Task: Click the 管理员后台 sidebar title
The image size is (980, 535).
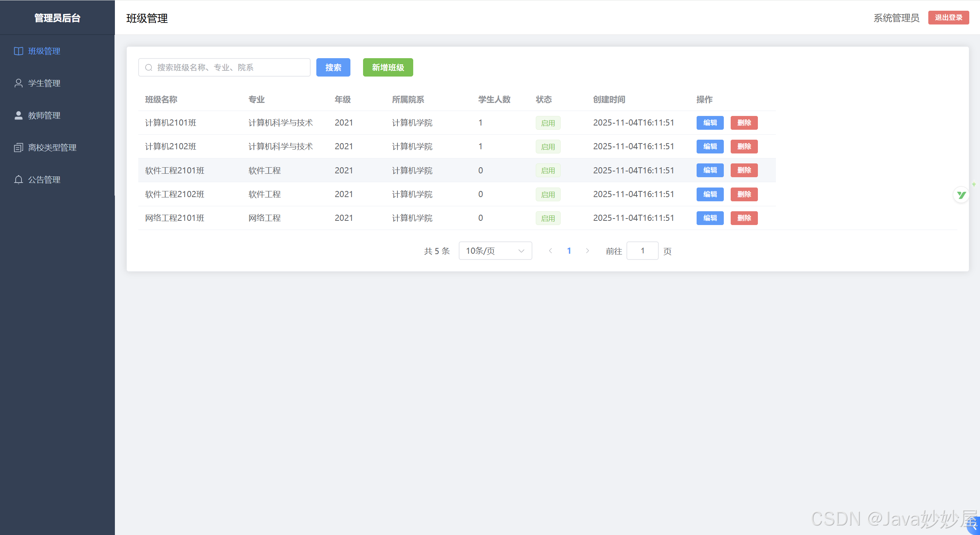Action: click(x=57, y=18)
